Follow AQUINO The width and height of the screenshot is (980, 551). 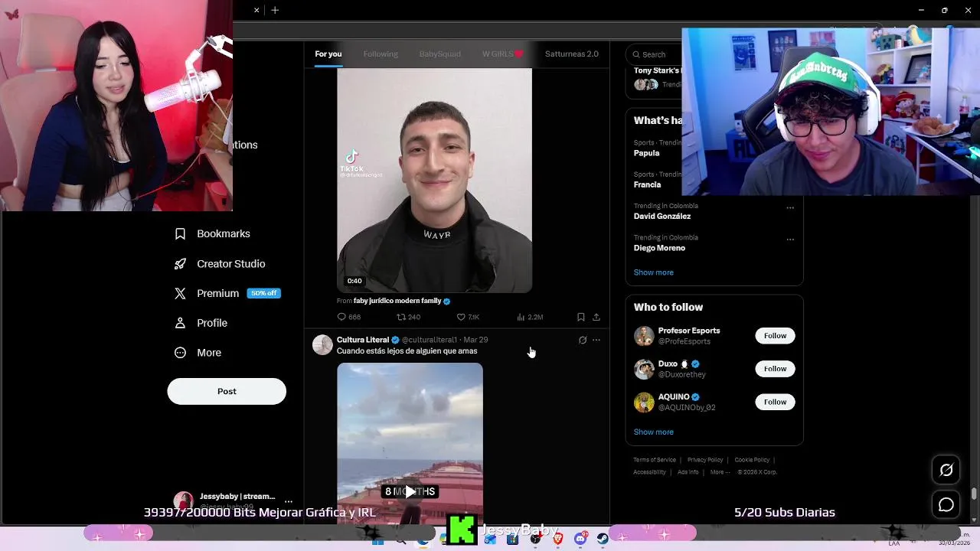[x=775, y=402]
